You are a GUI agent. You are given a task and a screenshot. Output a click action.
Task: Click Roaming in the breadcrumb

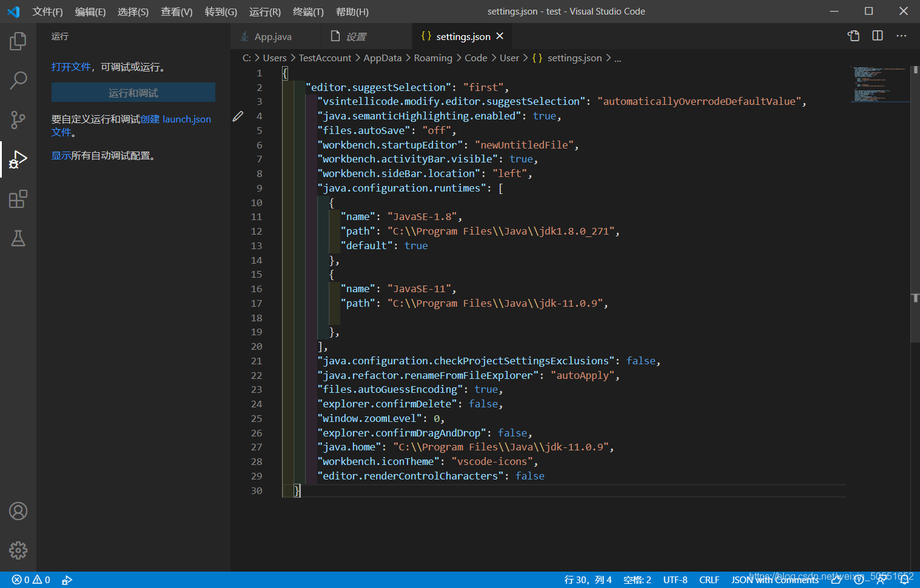pyautogui.click(x=433, y=58)
